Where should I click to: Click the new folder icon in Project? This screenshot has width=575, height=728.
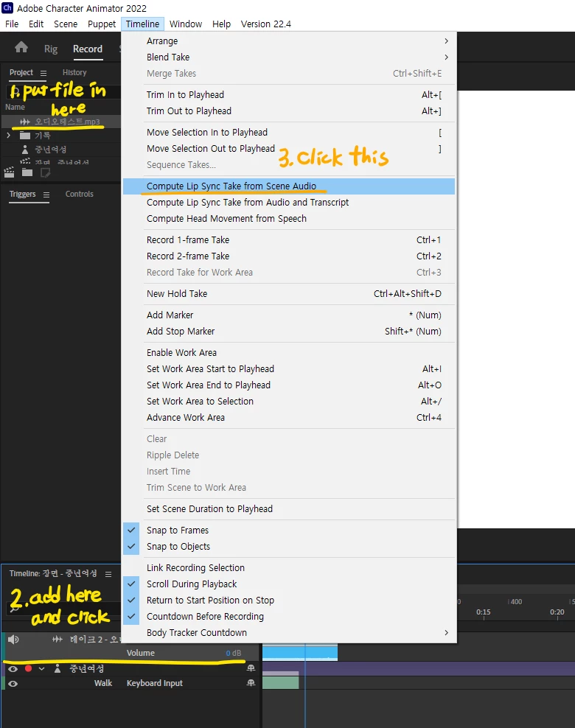click(x=27, y=172)
